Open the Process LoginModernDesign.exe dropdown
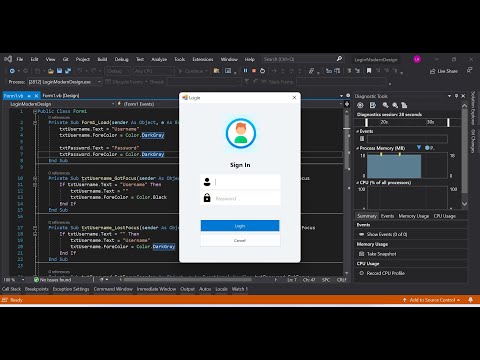The image size is (480, 360). (x=65, y=82)
